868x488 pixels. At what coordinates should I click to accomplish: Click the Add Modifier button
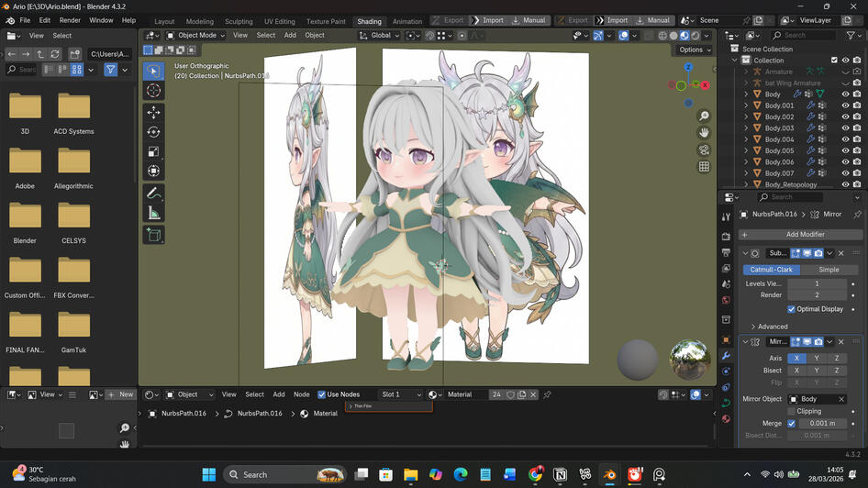click(800, 235)
